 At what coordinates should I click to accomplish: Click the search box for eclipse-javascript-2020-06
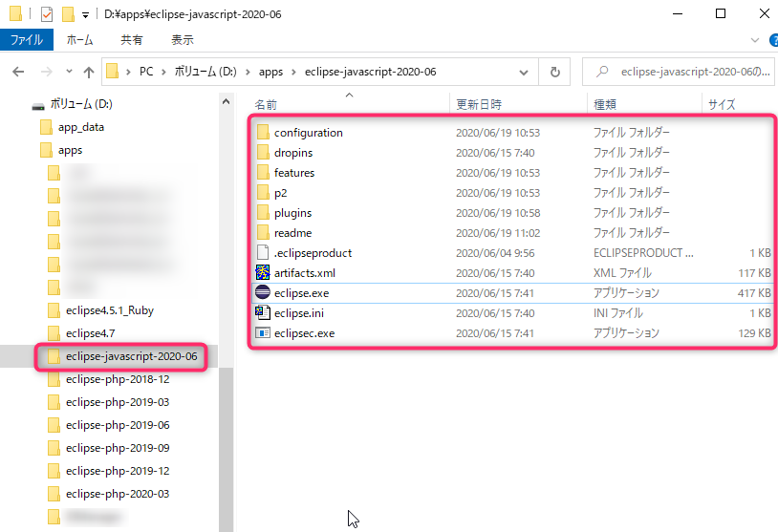pos(678,72)
